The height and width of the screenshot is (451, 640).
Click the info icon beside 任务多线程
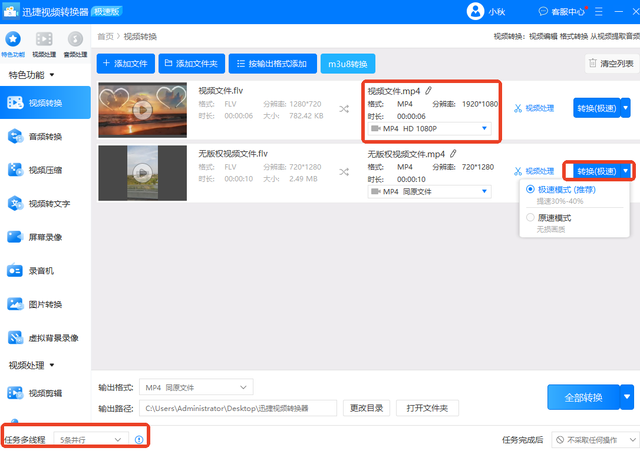(x=139, y=440)
